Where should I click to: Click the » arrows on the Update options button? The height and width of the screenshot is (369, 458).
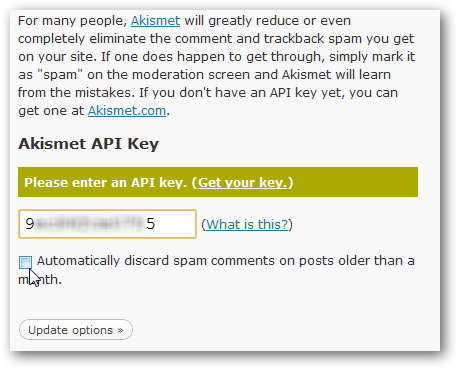120,330
